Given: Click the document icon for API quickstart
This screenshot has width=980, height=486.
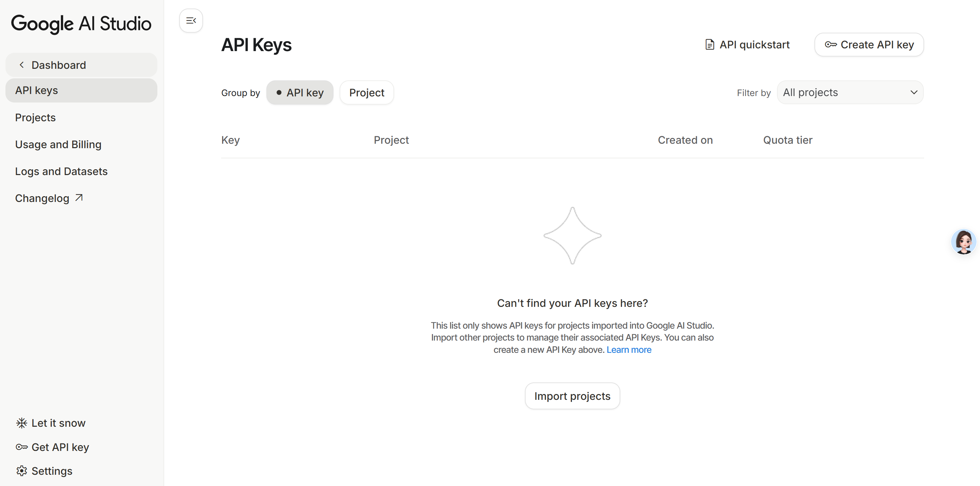Looking at the screenshot, I should 709,45.
